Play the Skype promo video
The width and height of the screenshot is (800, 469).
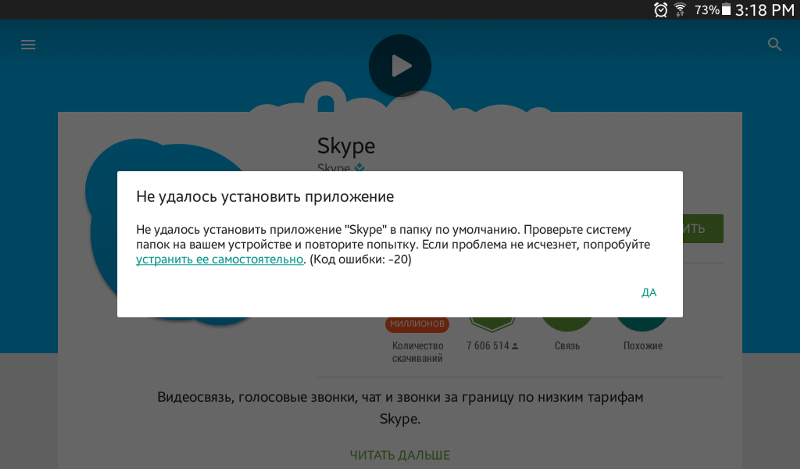click(x=400, y=66)
